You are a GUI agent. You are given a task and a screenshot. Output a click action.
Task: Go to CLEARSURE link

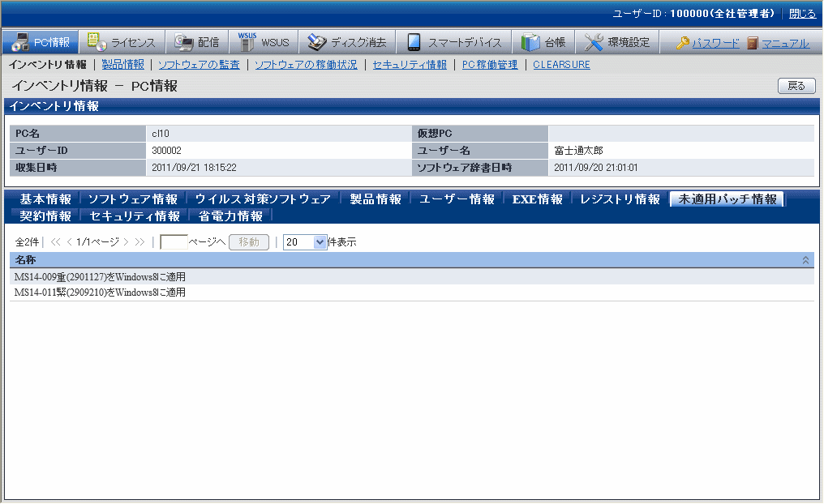click(x=561, y=65)
